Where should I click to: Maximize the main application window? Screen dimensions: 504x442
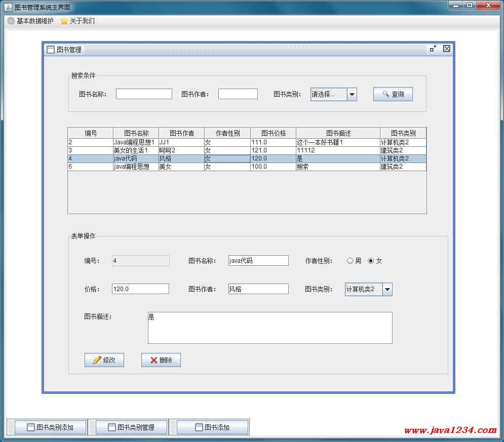pyautogui.click(x=470, y=6)
